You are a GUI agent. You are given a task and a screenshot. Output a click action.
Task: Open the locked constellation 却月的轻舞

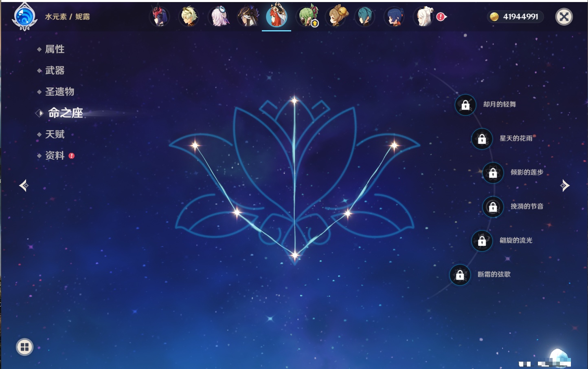tap(465, 105)
